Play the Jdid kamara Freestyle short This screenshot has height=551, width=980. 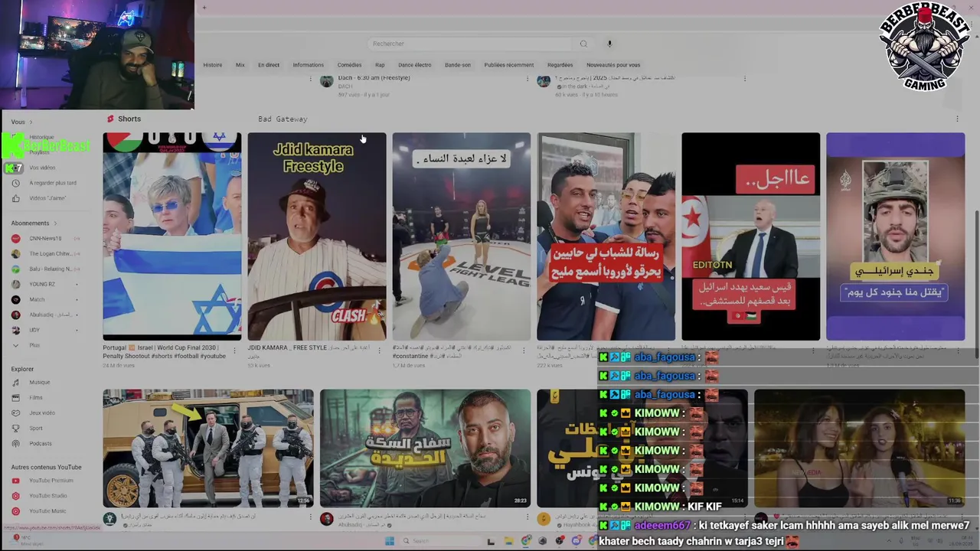click(317, 236)
